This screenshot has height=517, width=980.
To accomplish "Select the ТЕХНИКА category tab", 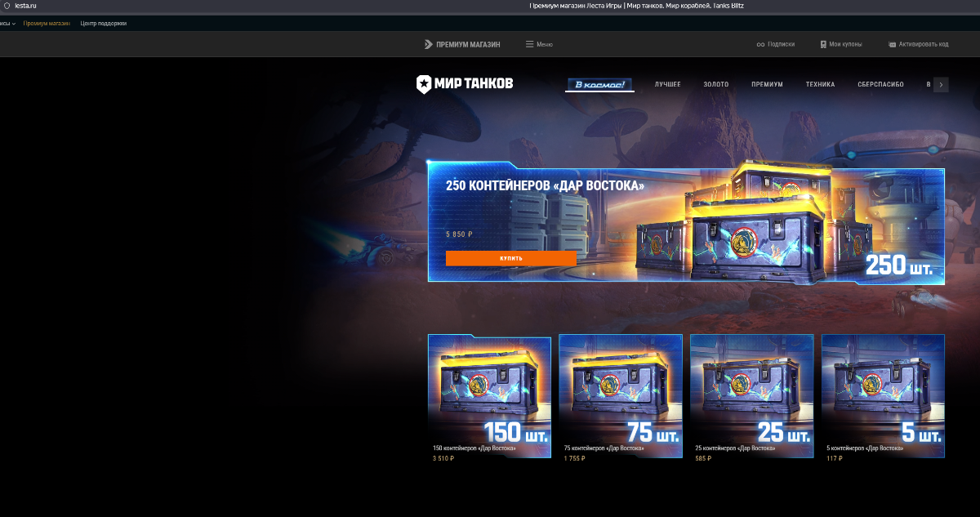I will (820, 84).
